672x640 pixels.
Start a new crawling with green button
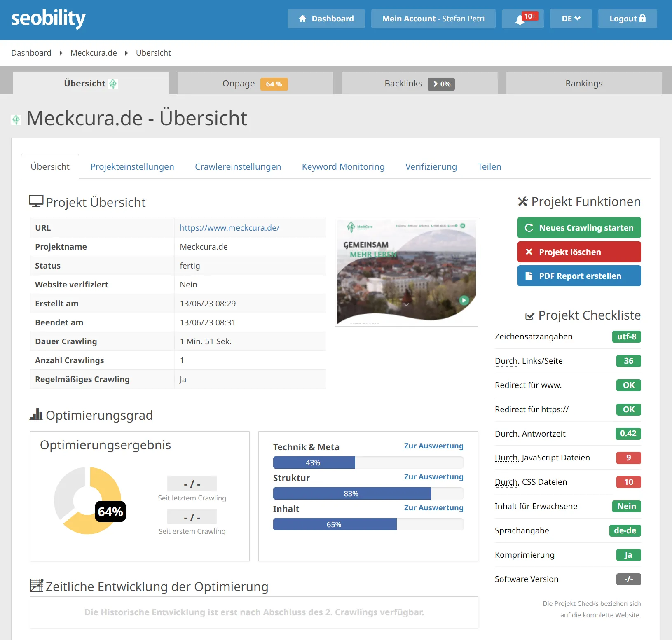(x=579, y=228)
